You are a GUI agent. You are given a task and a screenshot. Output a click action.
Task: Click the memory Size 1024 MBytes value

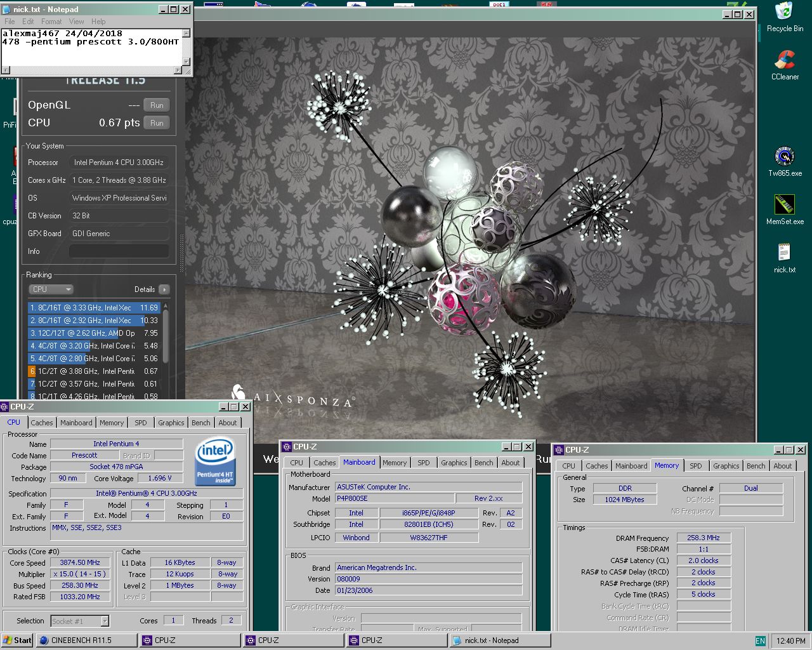624,500
